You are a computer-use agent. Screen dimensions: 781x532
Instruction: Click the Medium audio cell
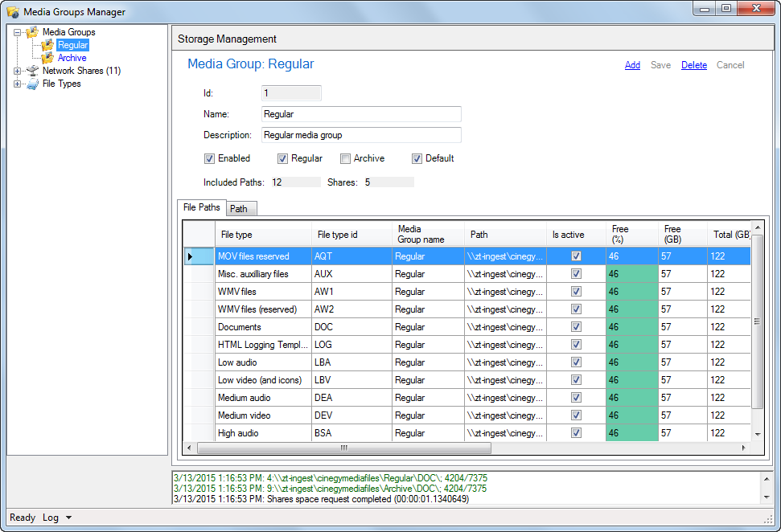263,398
